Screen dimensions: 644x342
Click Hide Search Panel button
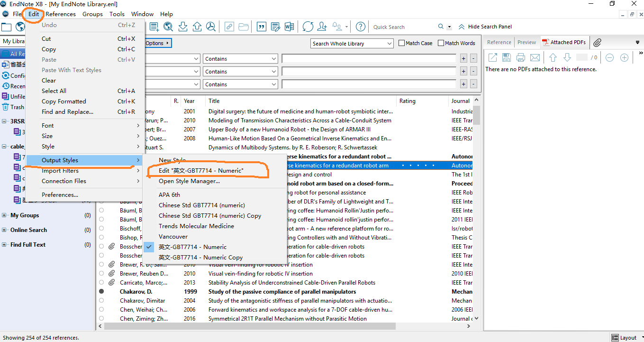[x=485, y=27]
